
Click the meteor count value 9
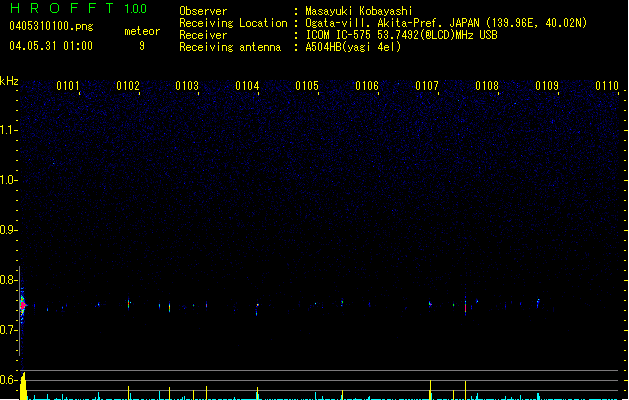(x=142, y=46)
